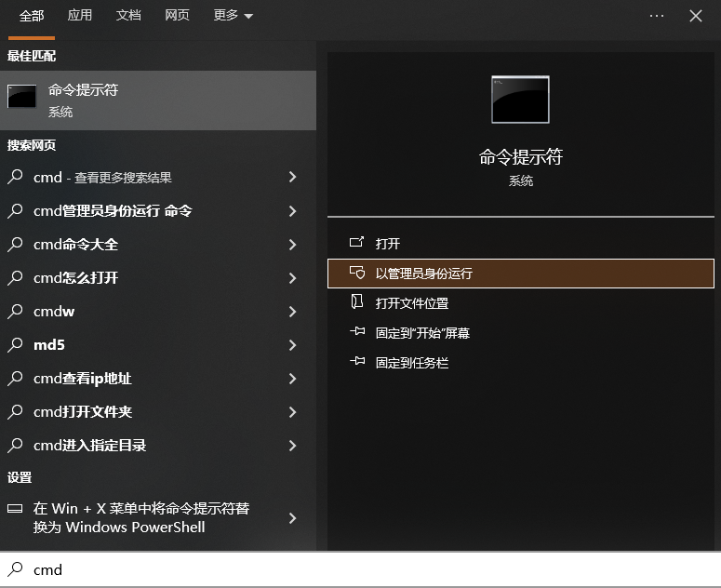This screenshot has height=588, width=721.
Task: Open web search for cmd进入指定目录
Action: click(158, 446)
